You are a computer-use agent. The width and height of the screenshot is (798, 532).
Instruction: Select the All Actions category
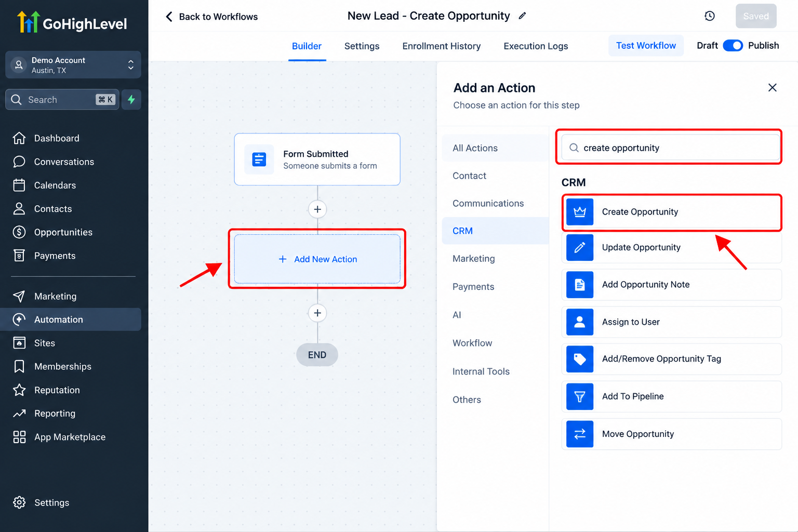[495, 148]
